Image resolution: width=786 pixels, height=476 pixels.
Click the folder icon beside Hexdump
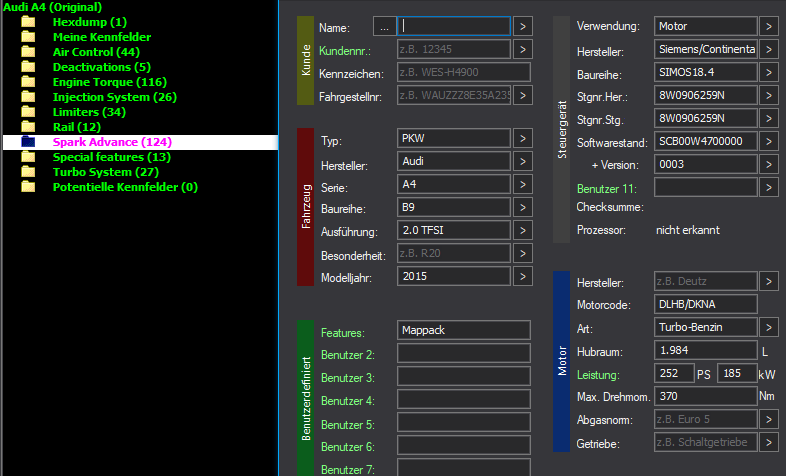29,22
